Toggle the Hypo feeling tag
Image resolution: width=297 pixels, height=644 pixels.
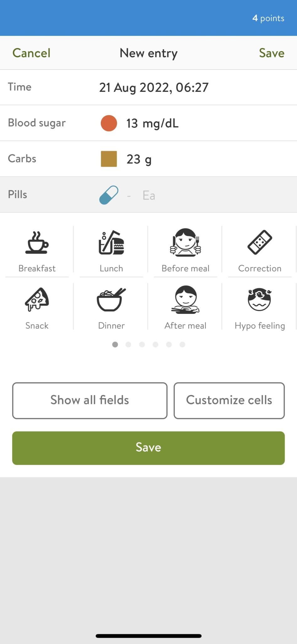[259, 307]
